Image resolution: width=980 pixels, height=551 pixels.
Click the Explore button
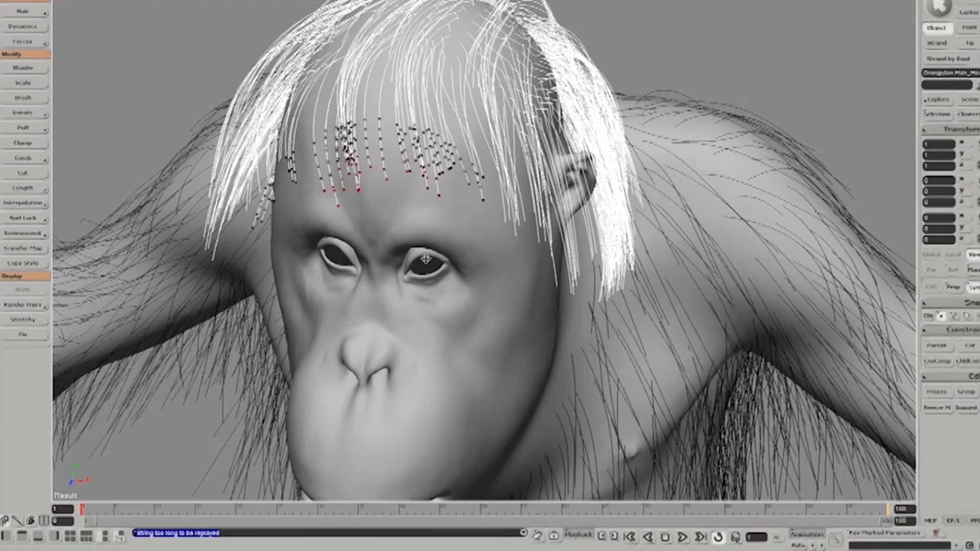pyautogui.click(x=938, y=100)
